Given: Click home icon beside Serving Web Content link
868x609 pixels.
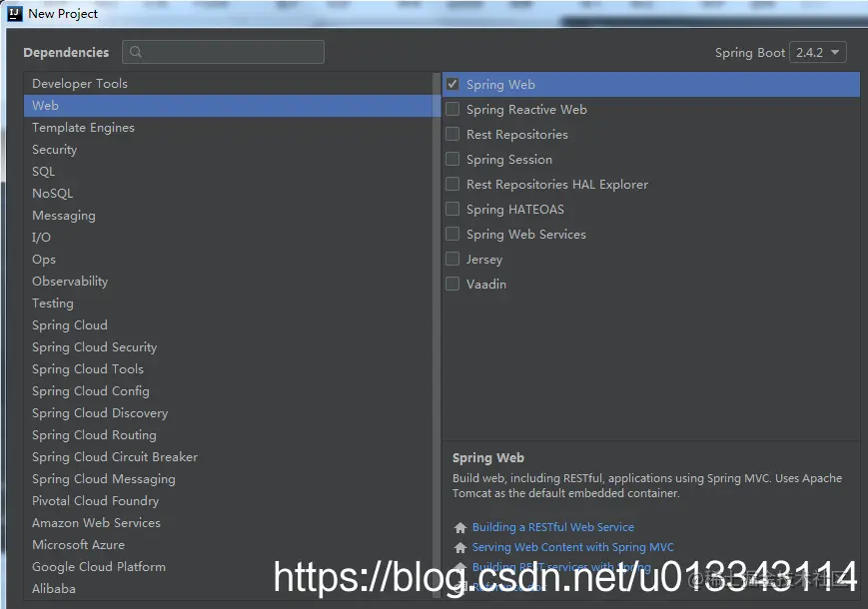Looking at the screenshot, I should 460,548.
